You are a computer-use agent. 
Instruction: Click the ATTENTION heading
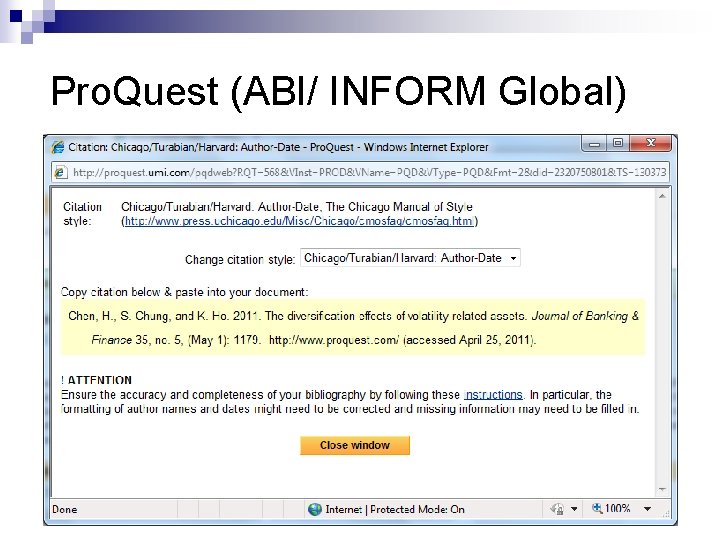pos(100,380)
